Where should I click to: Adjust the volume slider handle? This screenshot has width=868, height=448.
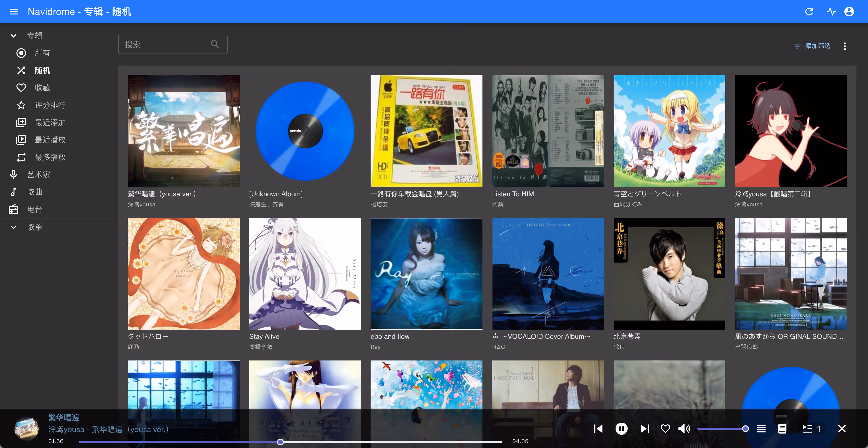(745, 429)
